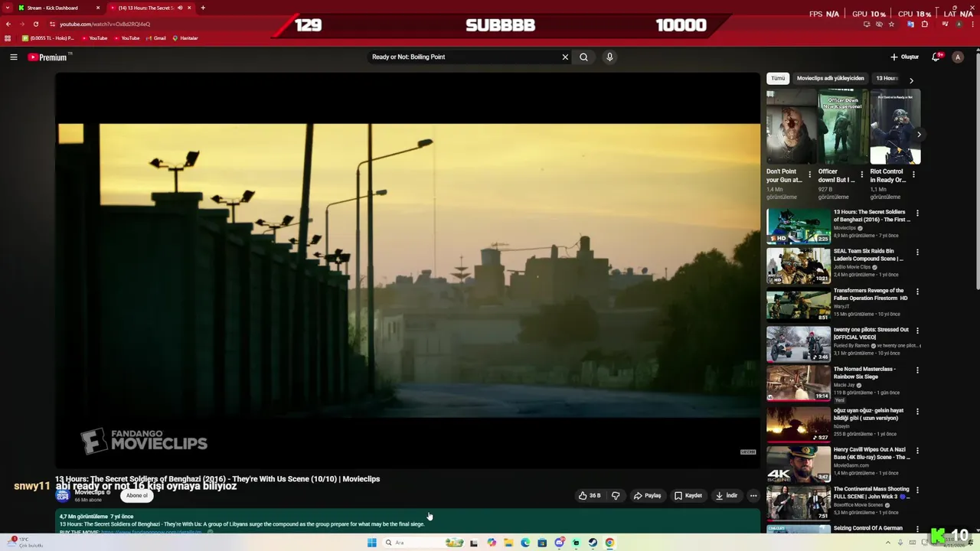Image resolution: width=980 pixels, height=551 pixels.
Task: Expand the tab search dropdown arrow
Action: point(7,8)
